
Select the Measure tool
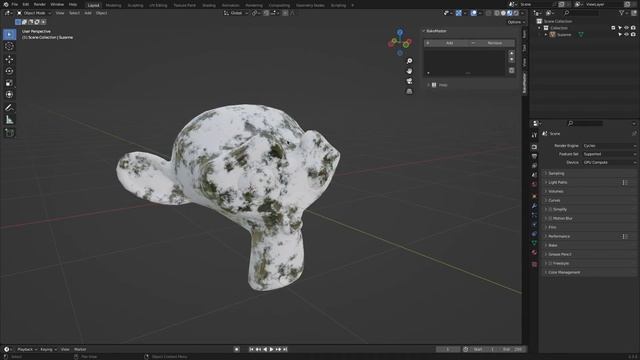(x=9, y=120)
